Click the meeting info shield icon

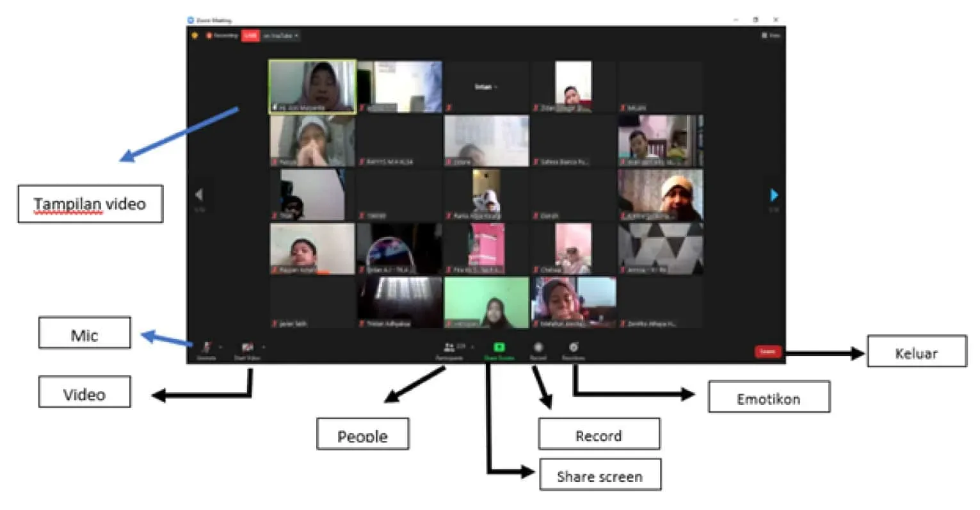point(195,36)
